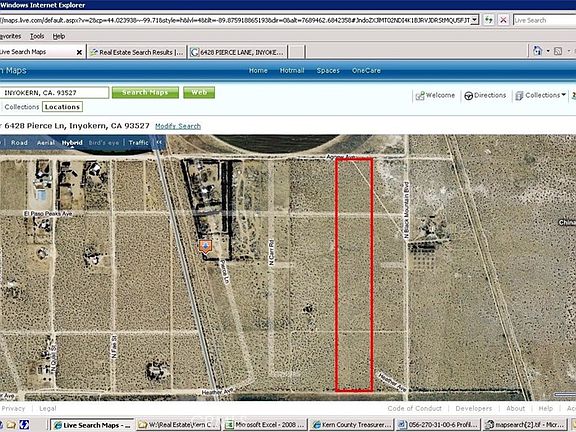Open the Tools menu
This screenshot has width=576, height=432.
37,36
